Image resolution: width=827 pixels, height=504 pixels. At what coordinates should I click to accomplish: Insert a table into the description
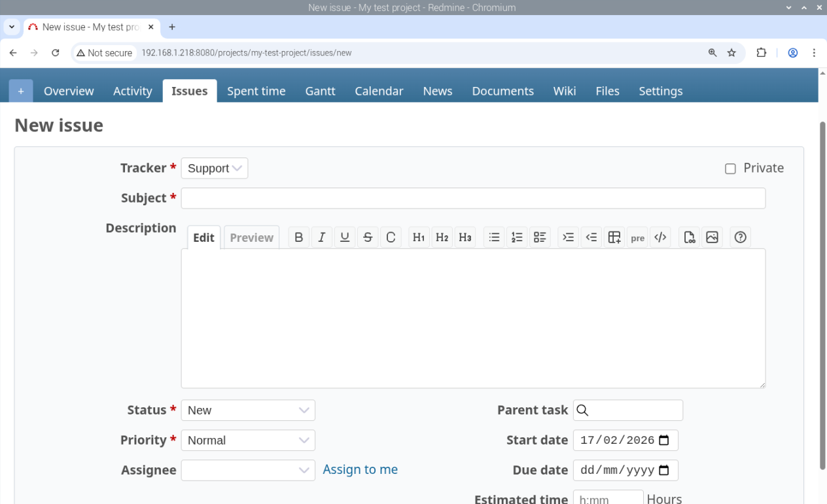(x=614, y=237)
